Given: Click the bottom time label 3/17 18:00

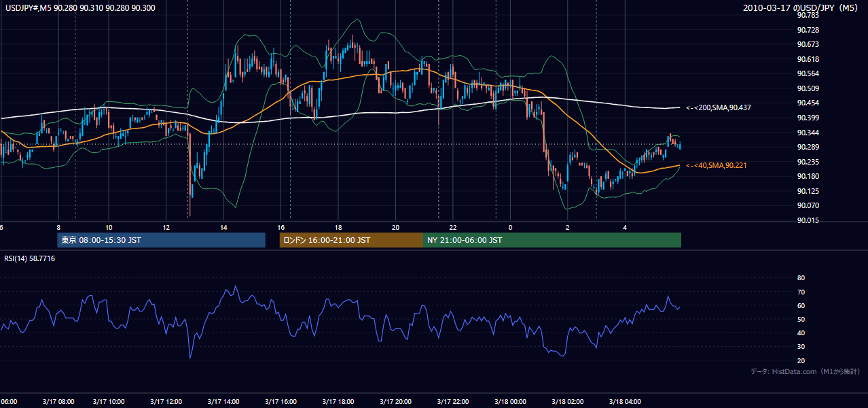Looking at the screenshot, I should tap(340, 401).
